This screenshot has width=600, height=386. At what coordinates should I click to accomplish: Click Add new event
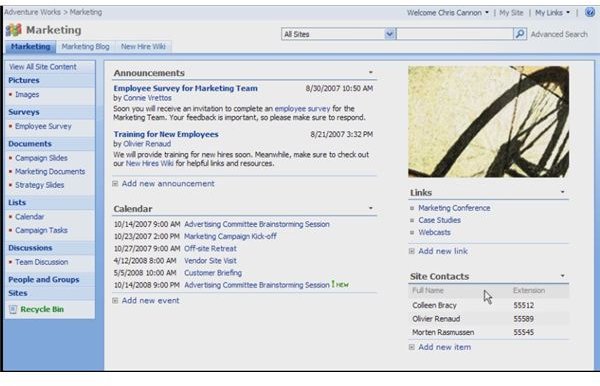coord(150,301)
